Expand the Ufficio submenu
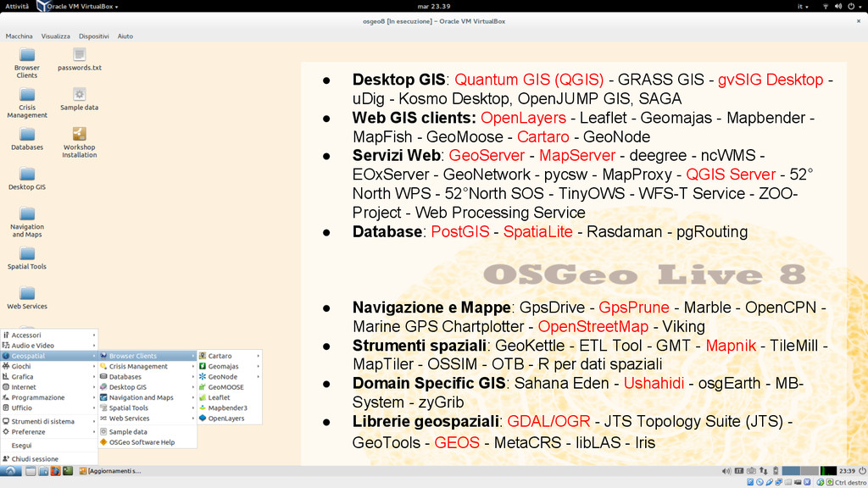The width and height of the screenshot is (868, 488). pyautogui.click(x=49, y=408)
